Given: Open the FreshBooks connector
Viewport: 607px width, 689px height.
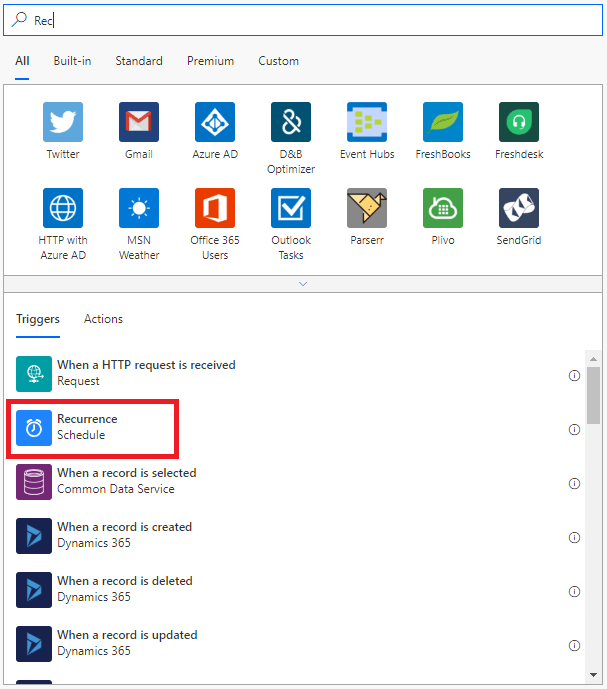Looking at the screenshot, I should coord(443,122).
